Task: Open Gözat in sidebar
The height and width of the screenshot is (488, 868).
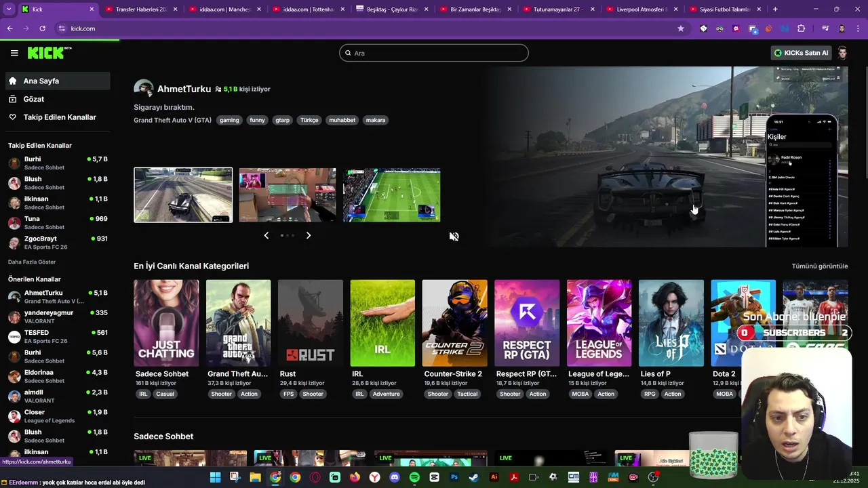Action: pos(58,99)
